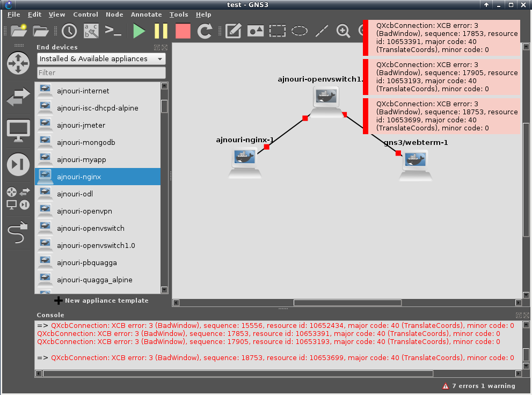532x395 pixels.
Task: Select ajnouri-isc-dhcpd-alpine appliance
Action: 98,108
